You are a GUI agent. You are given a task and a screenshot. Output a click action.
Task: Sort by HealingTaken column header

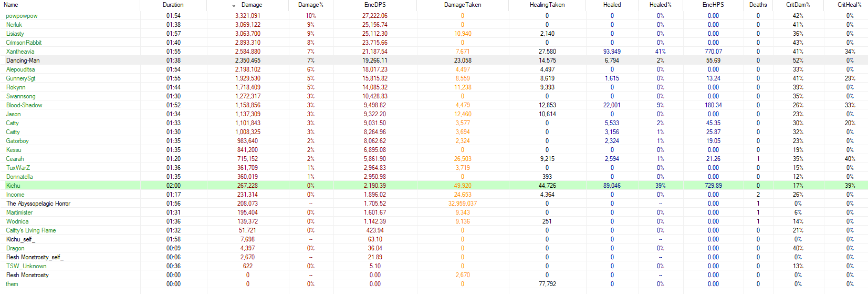[547, 5]
